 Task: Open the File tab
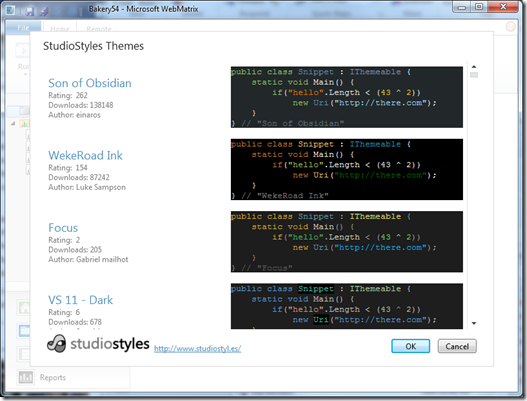pyautogui.click(x=23, y=28)
